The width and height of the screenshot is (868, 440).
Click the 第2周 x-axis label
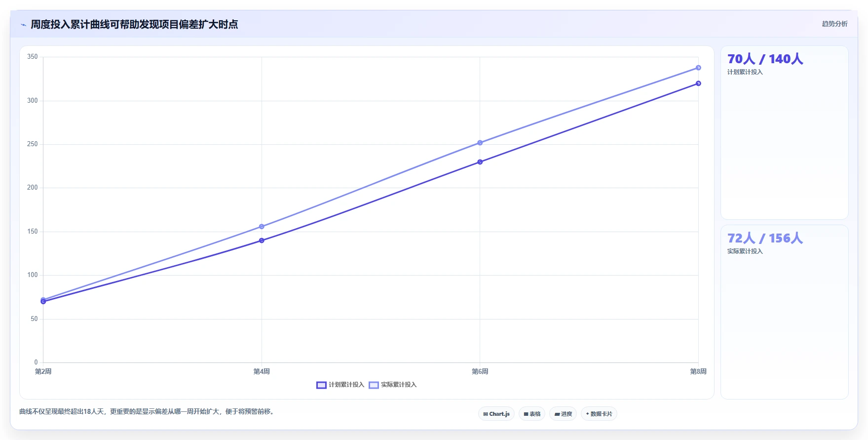coord(43,371)
